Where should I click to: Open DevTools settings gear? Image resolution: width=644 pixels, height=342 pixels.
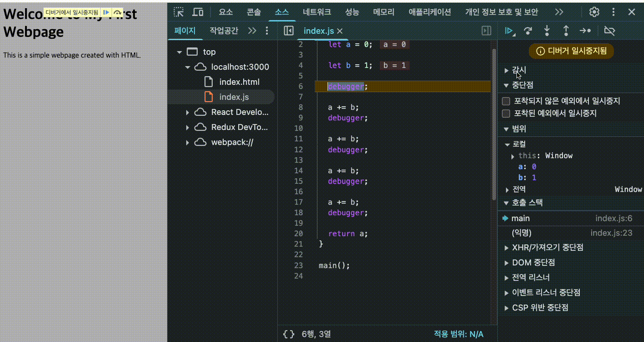tap(594, 12)
